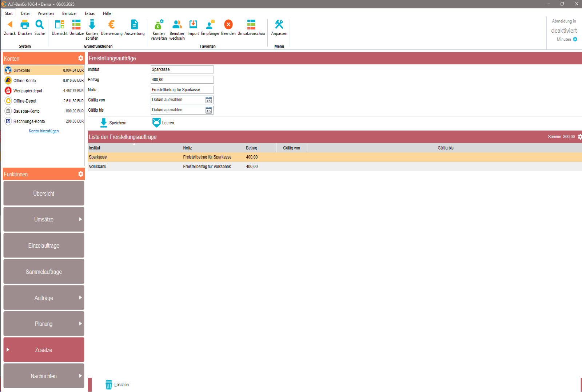Click the Konto hinzufügen link
The image size is (582, 392).
click(x=44, y=131)
